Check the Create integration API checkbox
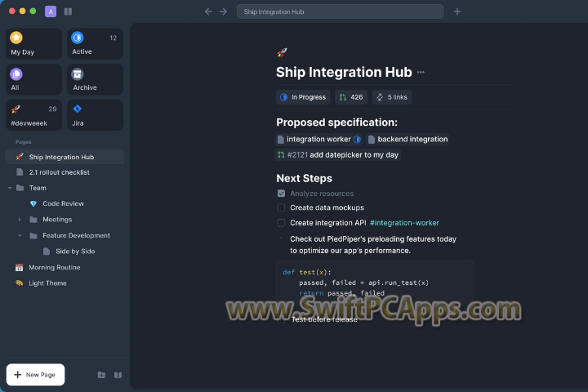 (x=281, y=223)
